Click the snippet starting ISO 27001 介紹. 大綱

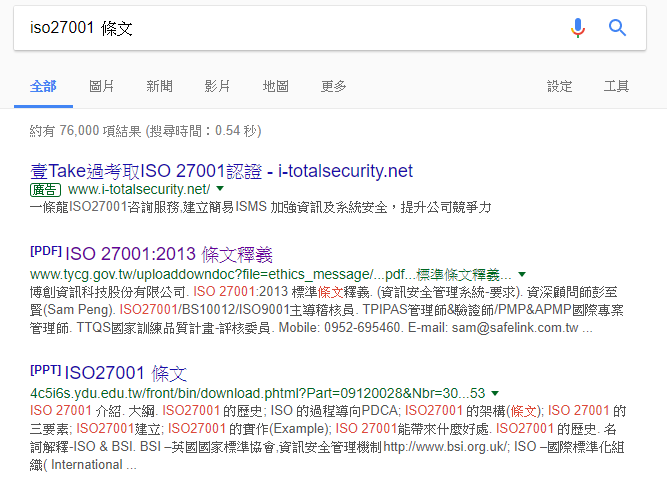pos(328,438)
